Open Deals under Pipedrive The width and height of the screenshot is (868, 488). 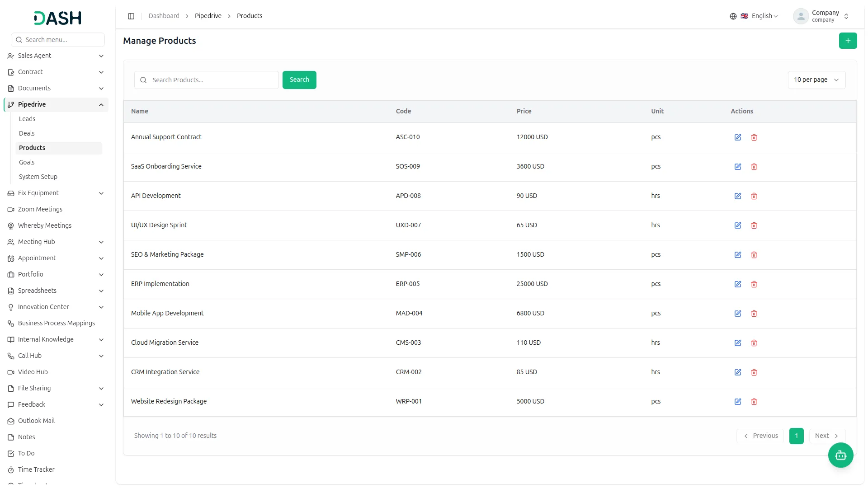point(27,133)
